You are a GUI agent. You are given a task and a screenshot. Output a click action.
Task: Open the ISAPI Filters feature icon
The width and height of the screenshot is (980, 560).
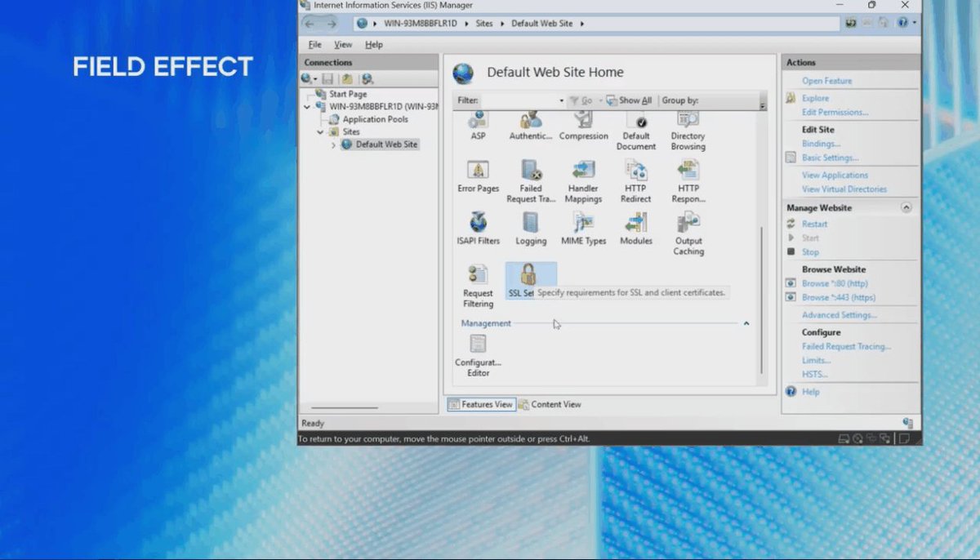click(x=478, y=222)
